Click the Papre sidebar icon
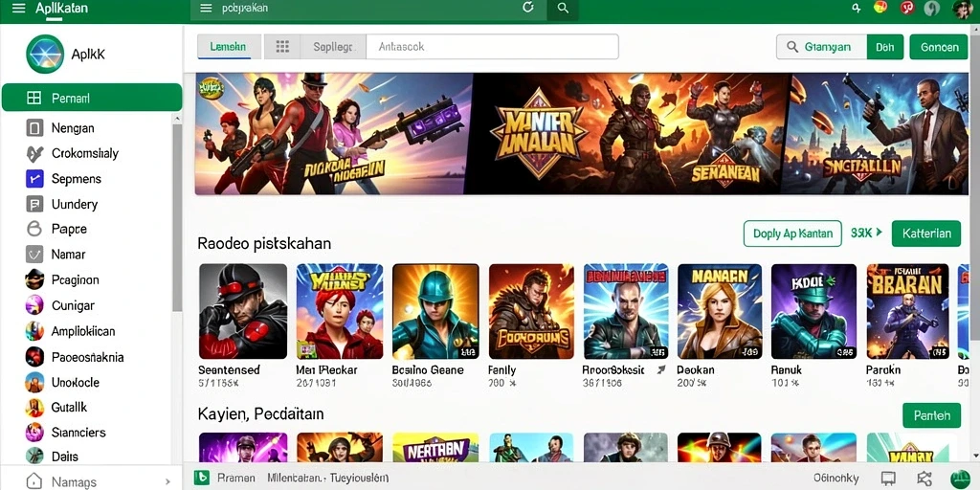Screen dimensions: 980x490 [34, 230]
